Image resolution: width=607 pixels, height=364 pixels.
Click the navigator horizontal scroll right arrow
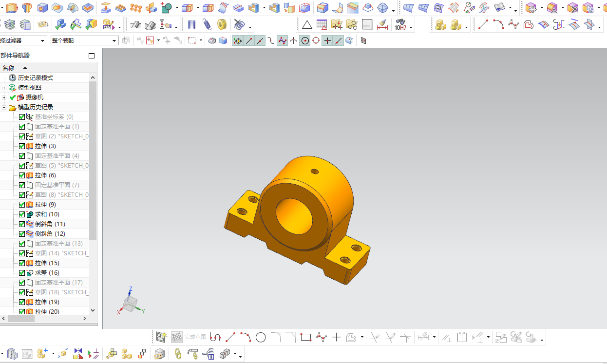point(84,318)
